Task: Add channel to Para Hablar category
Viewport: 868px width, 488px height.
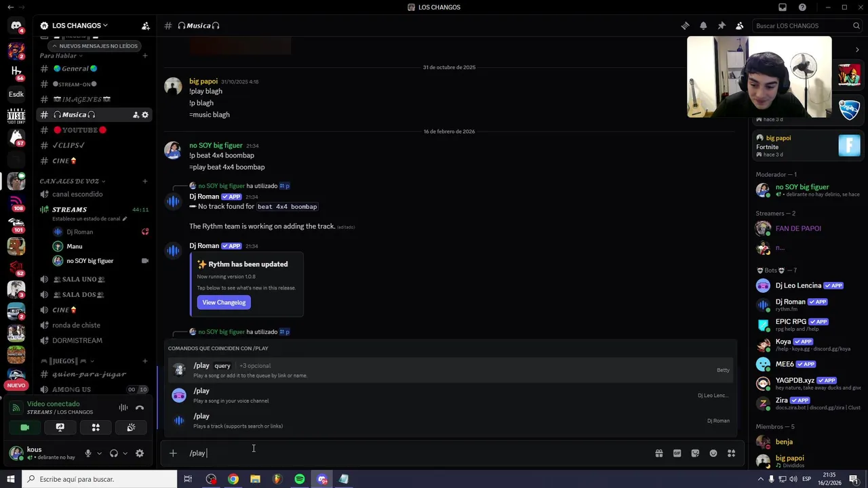Action: click(x=145, y=56)
